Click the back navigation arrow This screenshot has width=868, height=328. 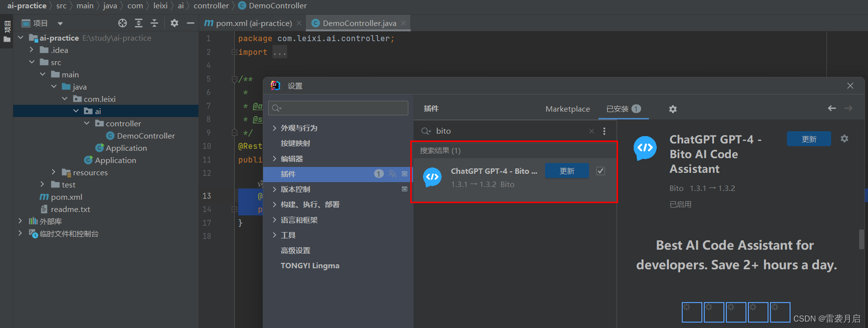pos(832,108)
